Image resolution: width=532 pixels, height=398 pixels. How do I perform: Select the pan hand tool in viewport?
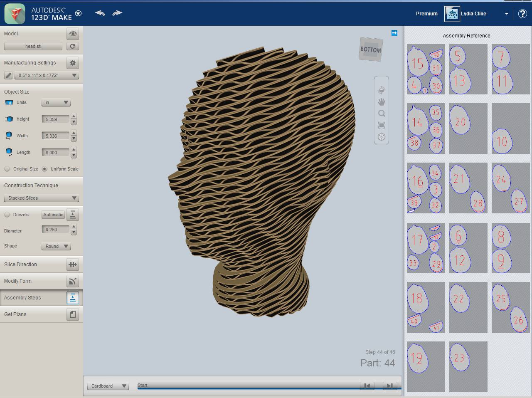[382, 102]
